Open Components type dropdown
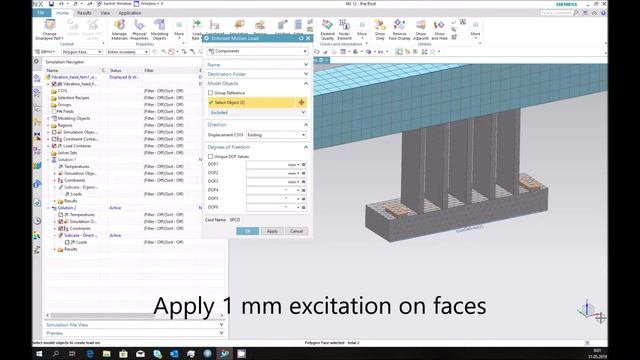This screenshot has height=360, width=640. (257, 51)
